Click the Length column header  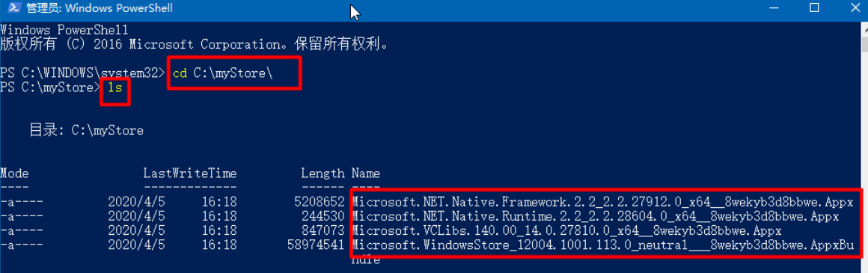323,174
